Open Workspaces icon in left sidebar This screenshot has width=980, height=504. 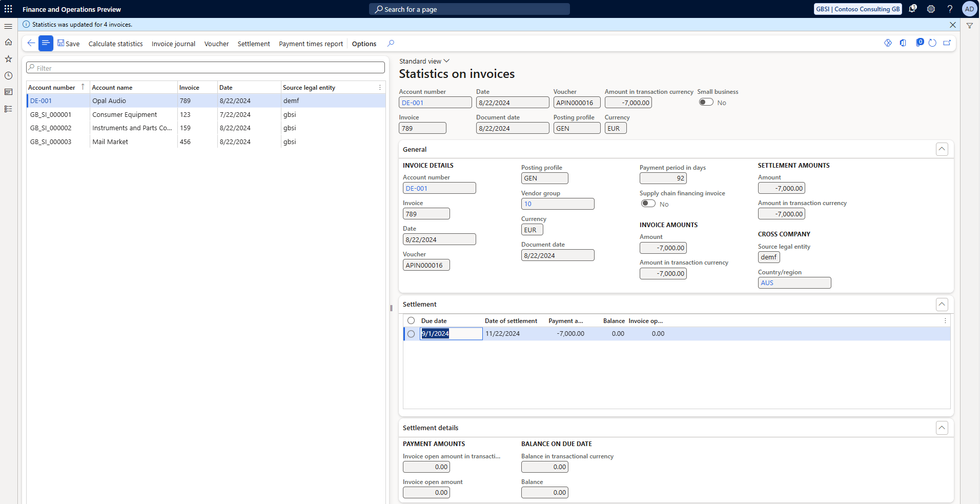[x=8, y=92]
